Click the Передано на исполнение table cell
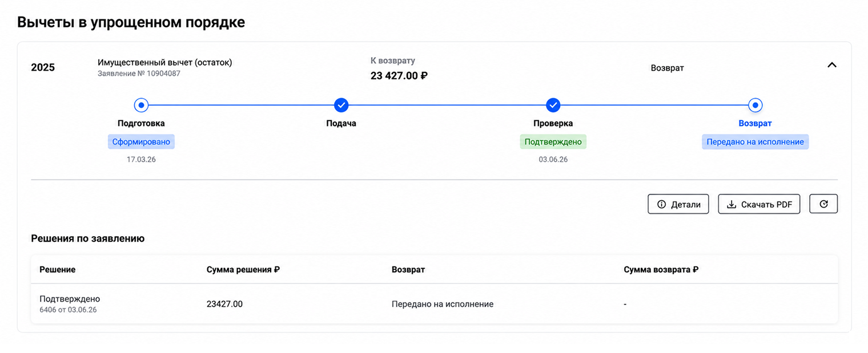This screenshot has width=868, height=353. click(443, 304)
